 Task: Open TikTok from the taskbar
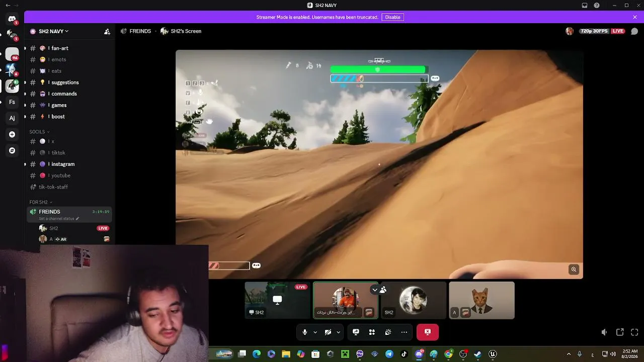click(404, 354)
